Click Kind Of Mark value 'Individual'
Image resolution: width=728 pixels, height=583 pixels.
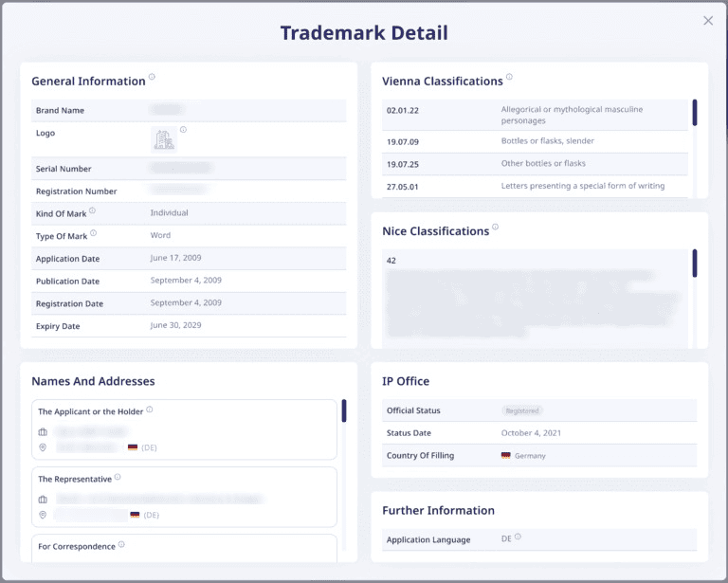pos(169,212)
